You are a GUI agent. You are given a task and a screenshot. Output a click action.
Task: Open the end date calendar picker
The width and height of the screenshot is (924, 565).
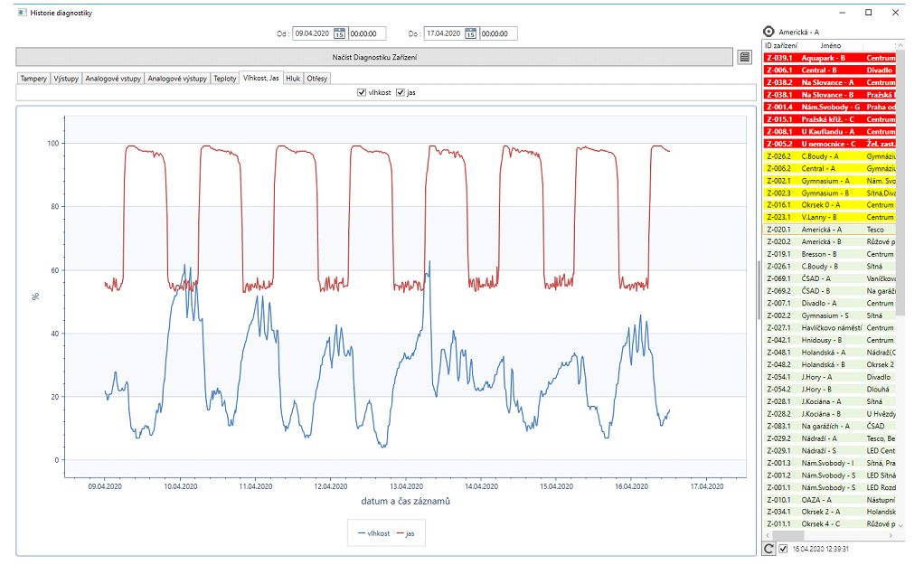coord(470,33)
